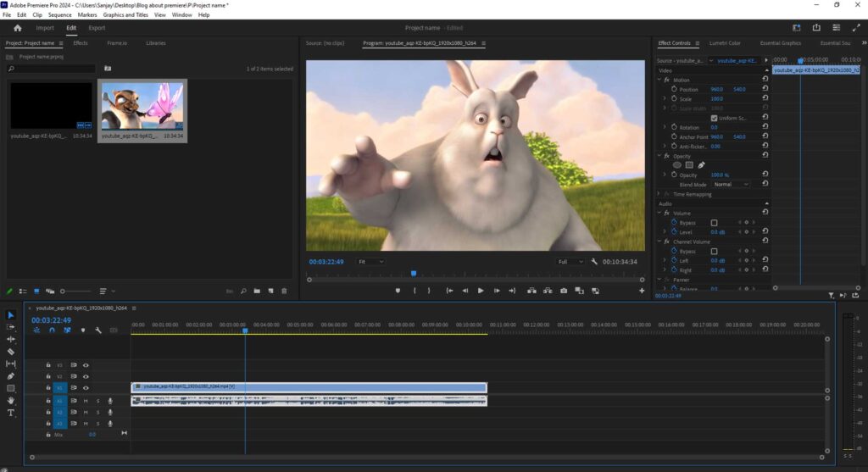The height and width of the screenshot is (472, 868).
Task: Open the Export workspace
Action: pyautogui.click(x=97, y=28)
